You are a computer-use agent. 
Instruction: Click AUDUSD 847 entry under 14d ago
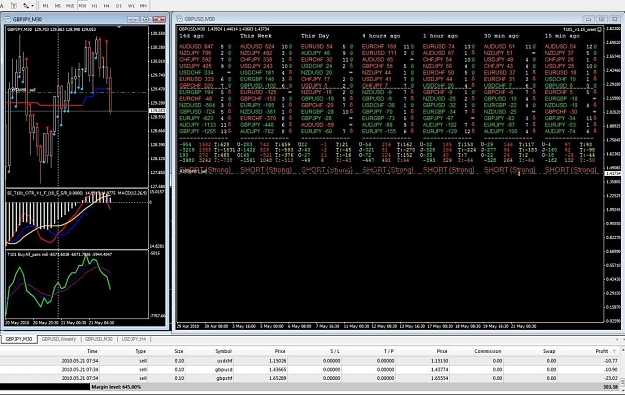[196, 47]
